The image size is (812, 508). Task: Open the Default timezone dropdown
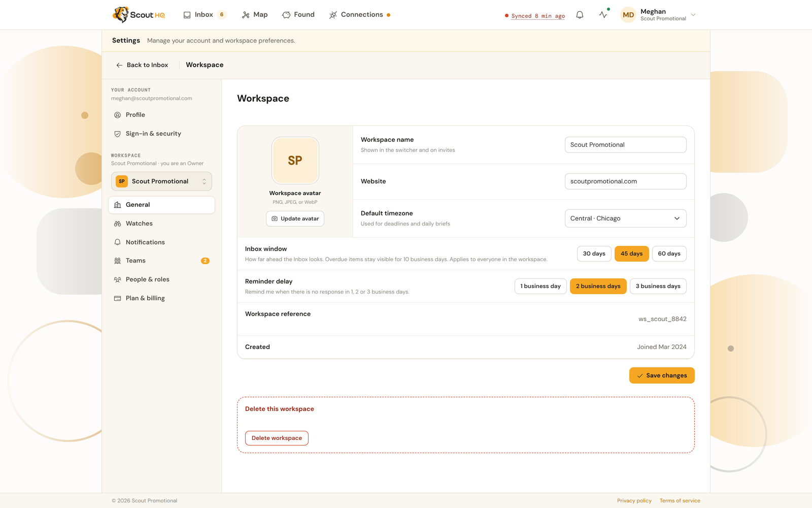pyautogui.click(x=625, y=218)
